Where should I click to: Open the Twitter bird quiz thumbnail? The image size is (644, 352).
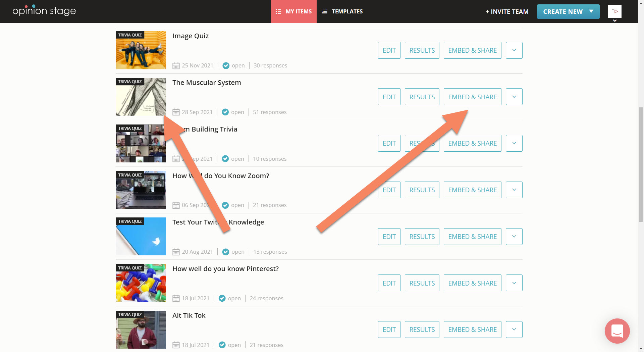141,237
